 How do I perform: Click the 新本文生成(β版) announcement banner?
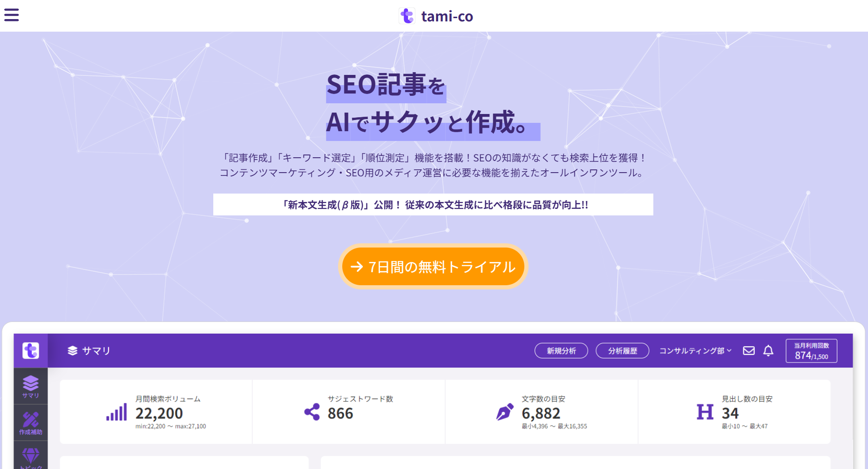pyautogui.click(x=433, y=205)
